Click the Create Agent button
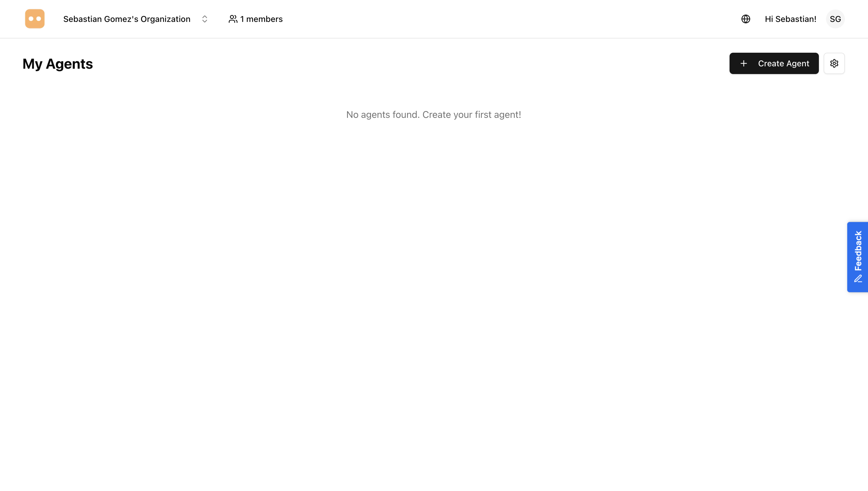Screen dimensions: 868x491 click(x=774, y=63)
